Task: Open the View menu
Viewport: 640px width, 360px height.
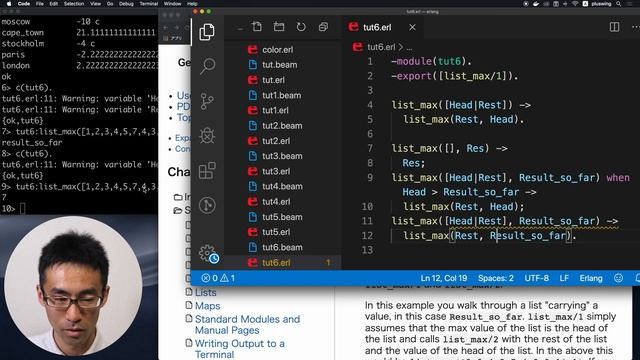Action: tap(96, 4)
